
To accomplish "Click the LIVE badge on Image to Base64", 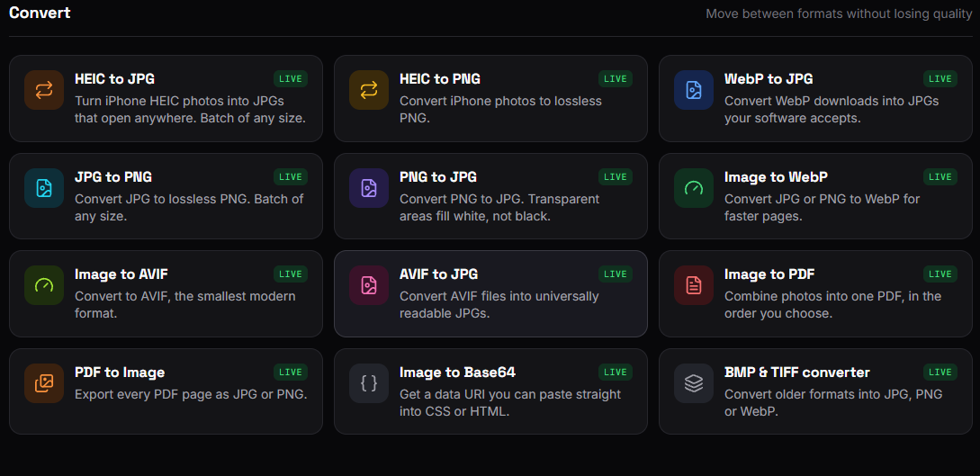I will click(616, 373).
